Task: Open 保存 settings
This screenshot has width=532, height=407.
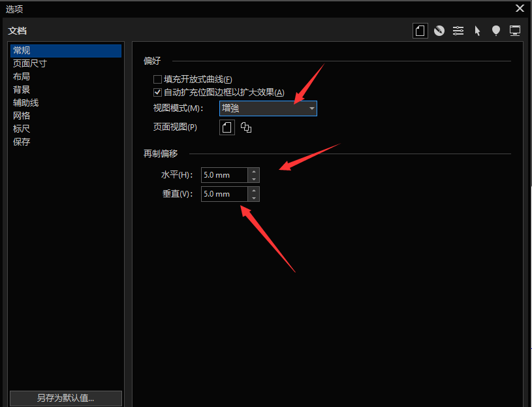Action: 66,142
